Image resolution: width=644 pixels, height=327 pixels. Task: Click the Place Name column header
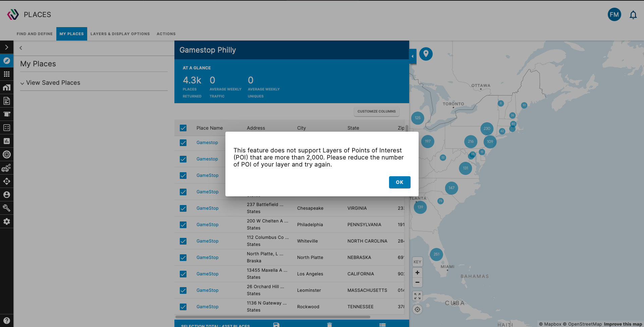[x=210, y=128]
